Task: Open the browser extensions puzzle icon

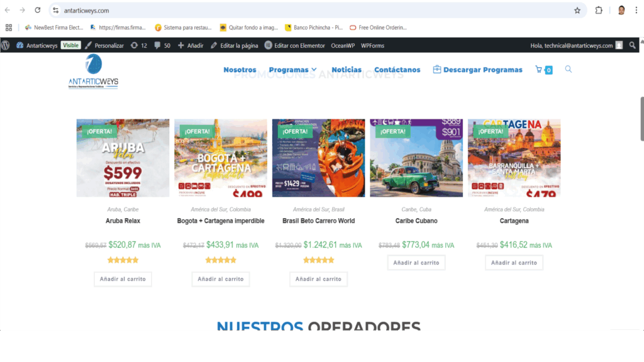Action: [598, 10]
